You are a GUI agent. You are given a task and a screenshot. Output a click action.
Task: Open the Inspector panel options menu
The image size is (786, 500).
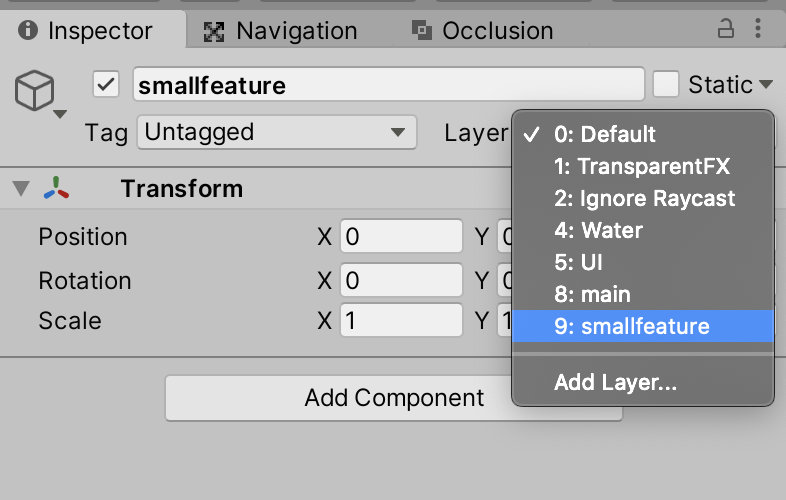(761, 28)
